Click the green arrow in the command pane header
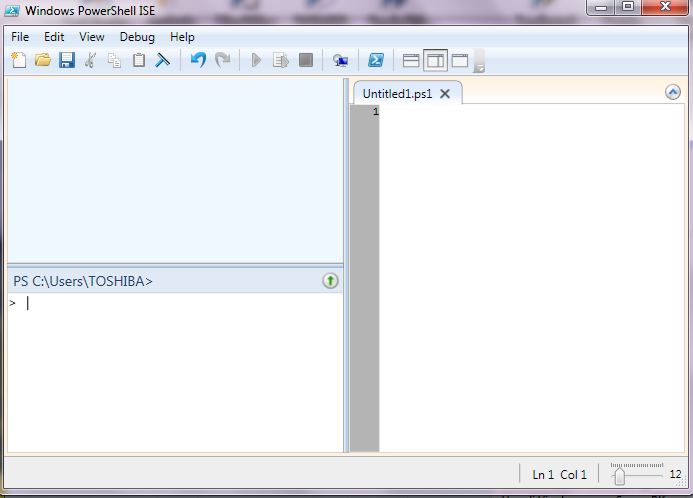This screenshot has height=498, width=693. [330, 281]
